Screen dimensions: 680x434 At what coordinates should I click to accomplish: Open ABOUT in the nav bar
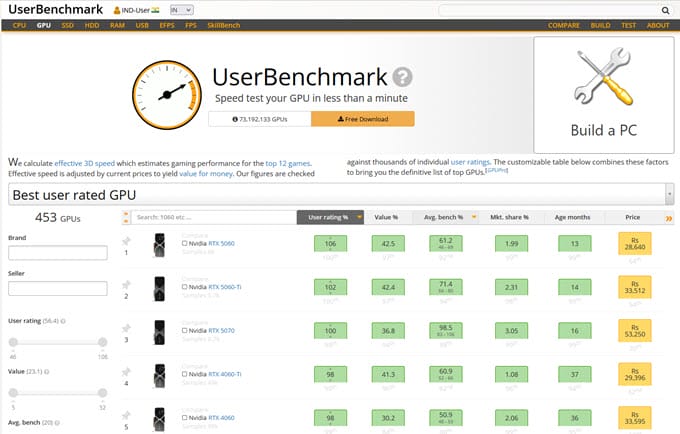click(x=658, y=25)
